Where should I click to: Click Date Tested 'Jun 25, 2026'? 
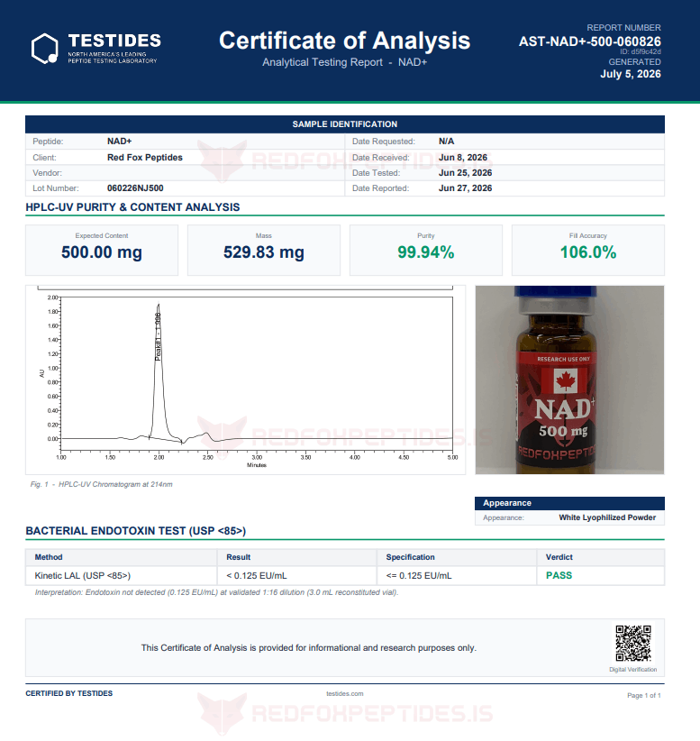[465, 173]
